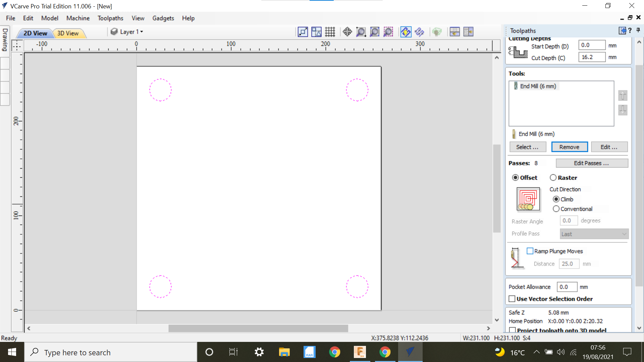The height and width of the screenshot is (362, 644).
Task: Open the Model menu
Action: (x=50, y=18)
